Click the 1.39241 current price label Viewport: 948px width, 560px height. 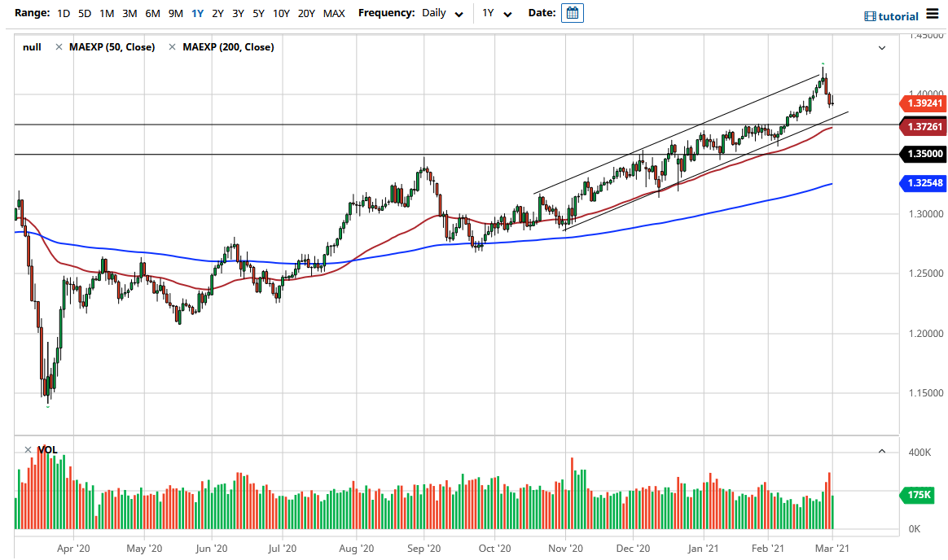pos(923,103)
